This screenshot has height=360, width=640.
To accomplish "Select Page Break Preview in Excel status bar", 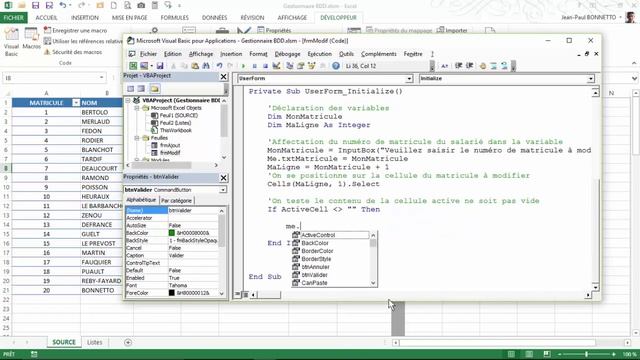I will 547,354.
